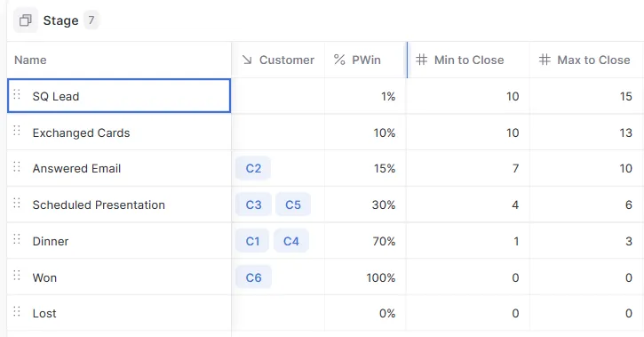Open the Min to Close column header

pos(468,60)
